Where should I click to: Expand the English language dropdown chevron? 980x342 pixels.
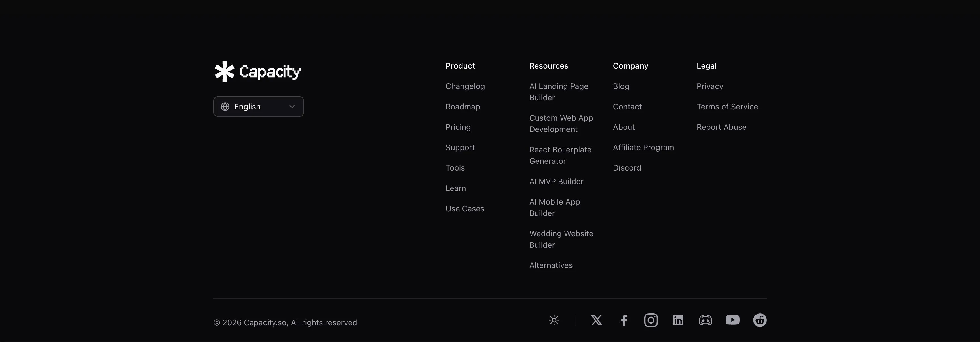coord(292,107)
